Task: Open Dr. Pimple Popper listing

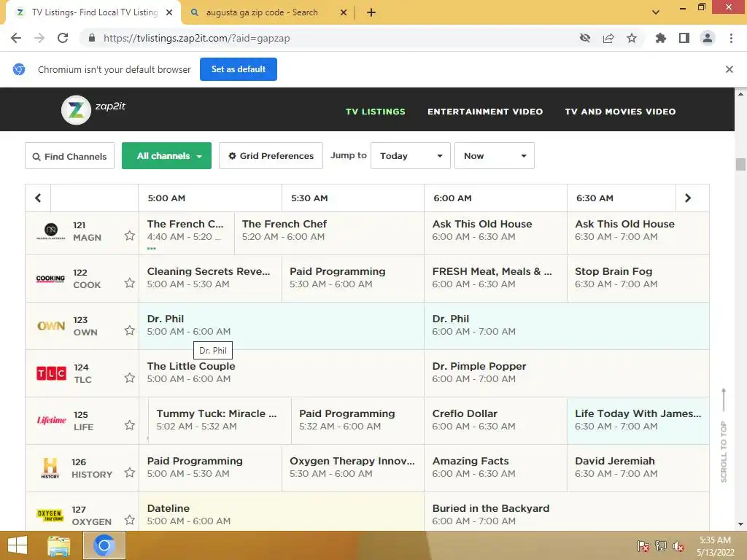Action: coord(566,373)
